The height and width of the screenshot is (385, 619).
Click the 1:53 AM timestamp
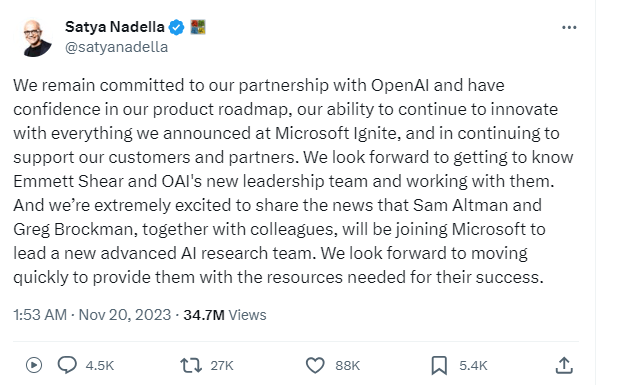pos(40,315)
